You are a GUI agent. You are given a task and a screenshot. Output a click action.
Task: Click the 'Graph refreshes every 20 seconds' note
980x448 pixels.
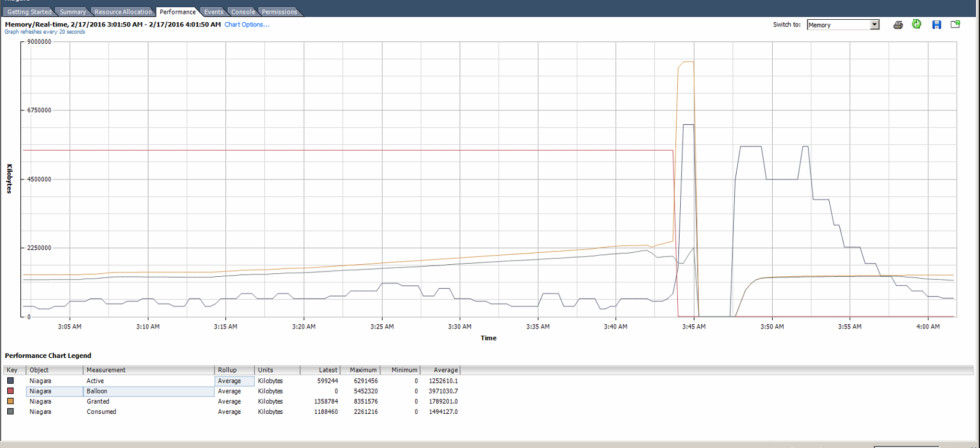(x=44, y=32)
